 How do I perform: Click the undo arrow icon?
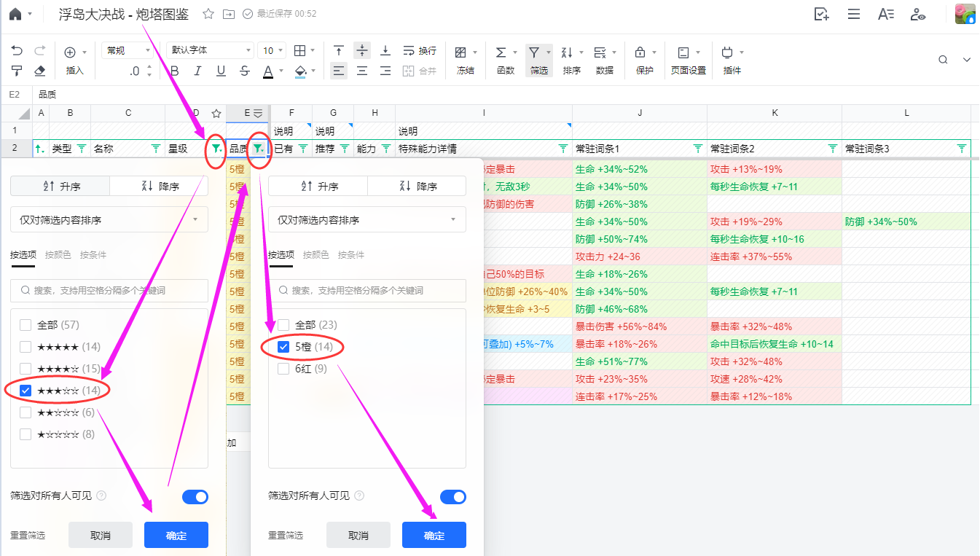coord(17,51)
